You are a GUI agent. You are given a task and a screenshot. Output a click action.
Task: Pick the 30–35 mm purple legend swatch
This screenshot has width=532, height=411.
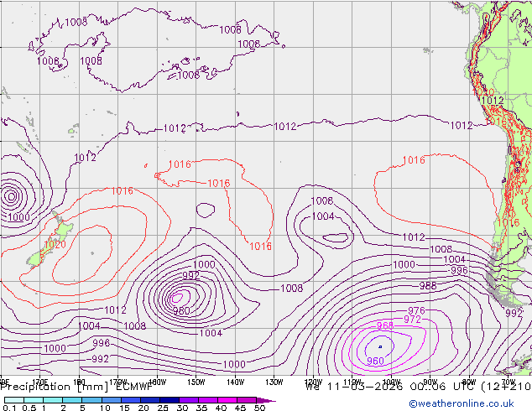point(188,400)
